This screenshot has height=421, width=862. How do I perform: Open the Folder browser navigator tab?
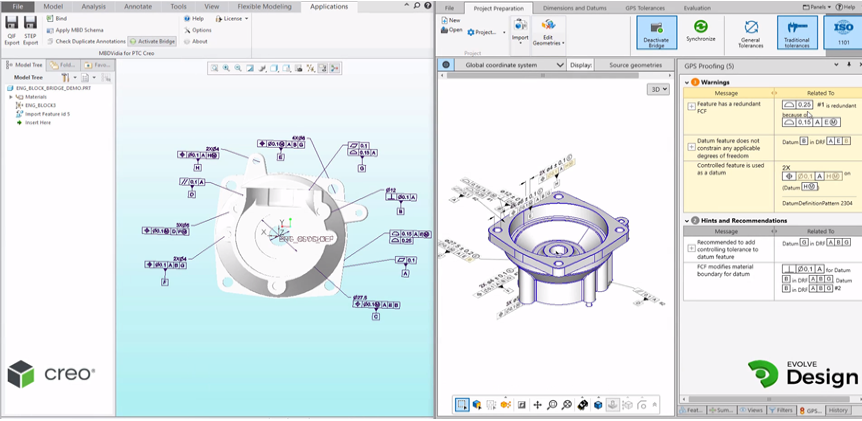click(x=62, y=65)
